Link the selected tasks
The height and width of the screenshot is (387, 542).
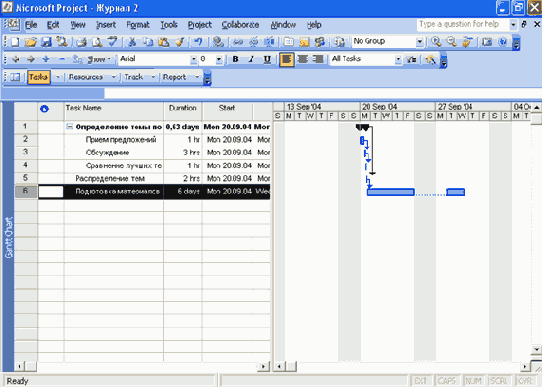coord(238,42)
